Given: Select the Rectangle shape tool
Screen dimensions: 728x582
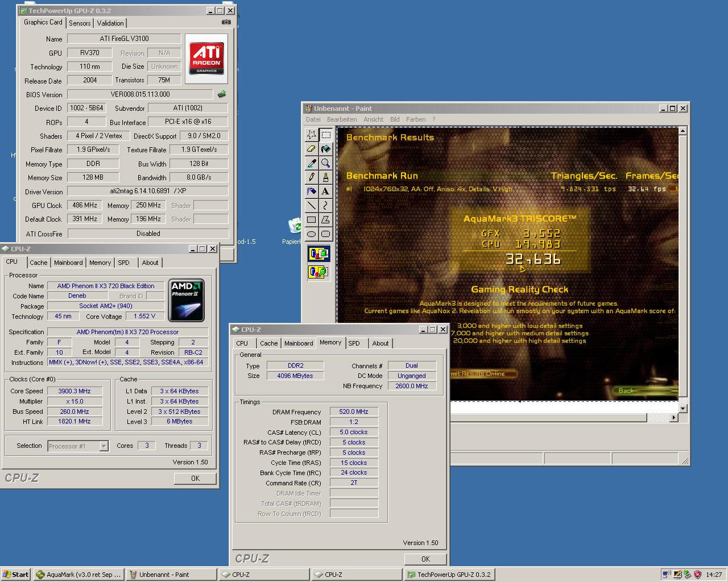Looking at the screenshot, I should pos(312,219).
